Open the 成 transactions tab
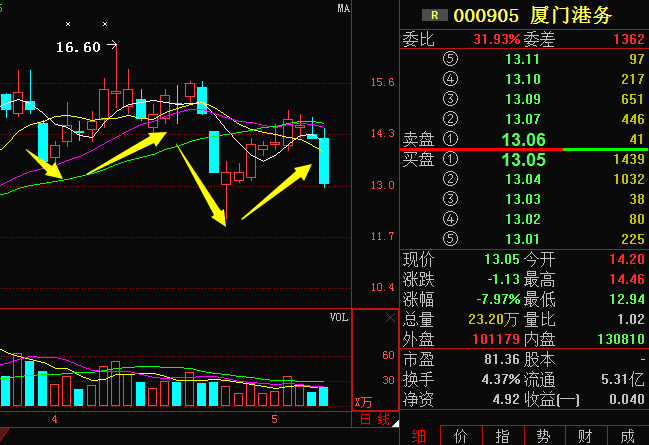The height and width of the screenshot is (445, 649). coord(626,435)
